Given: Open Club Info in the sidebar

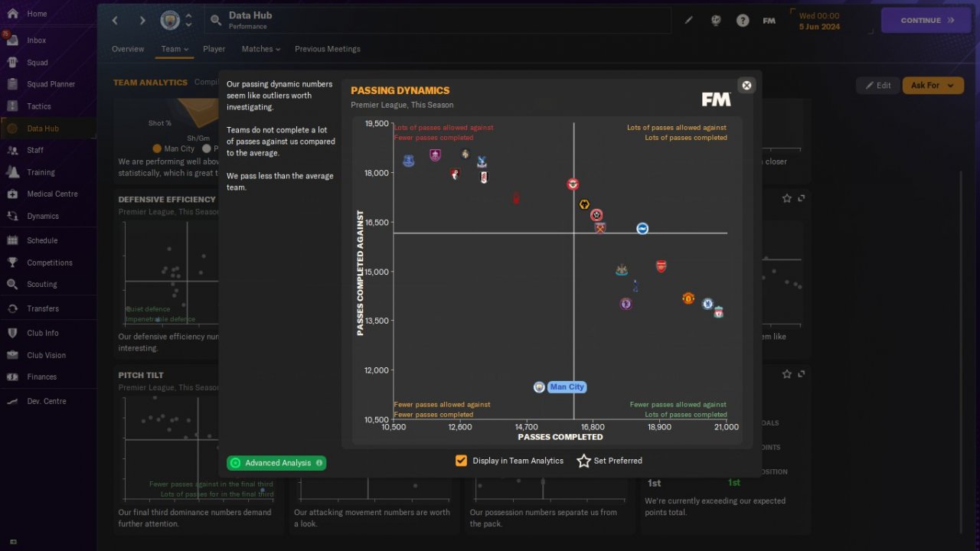Looking at the screenshot, I should [42, 333].
